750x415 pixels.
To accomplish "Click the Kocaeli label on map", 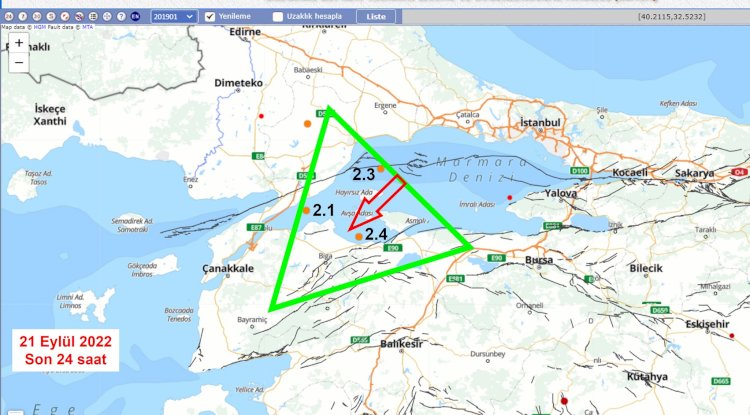I will click(x=630, y=173).
